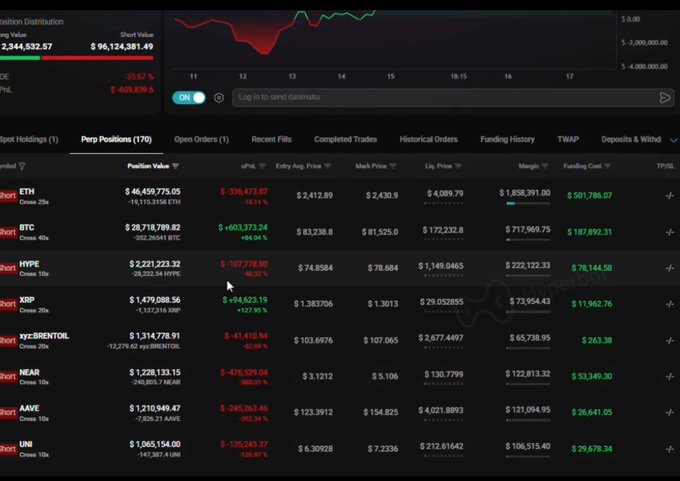Click the Short badge on AAVE row
The width and height of the screenshot is (680, 481).
[x=8, y=412]
